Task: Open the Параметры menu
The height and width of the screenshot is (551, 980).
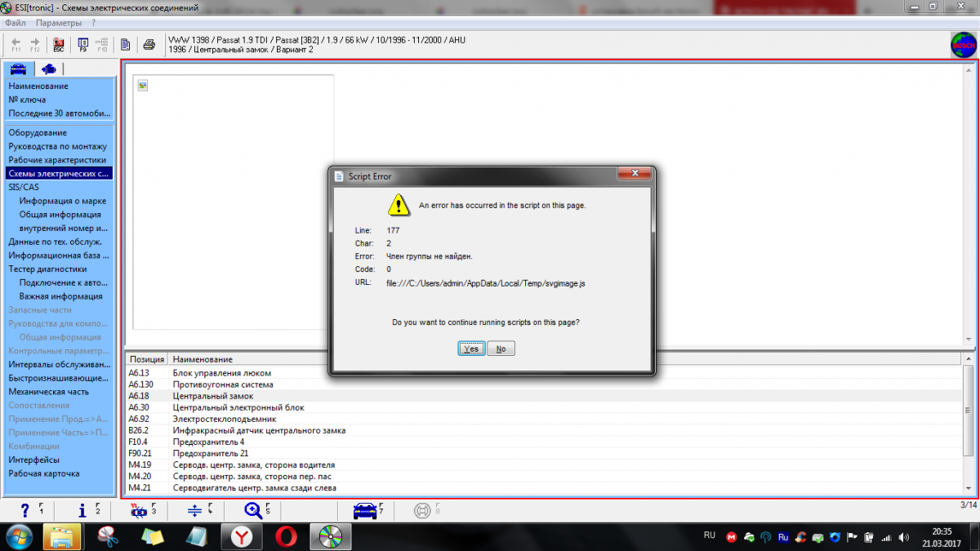Action: pyautogui.click(x=59, y=23)
